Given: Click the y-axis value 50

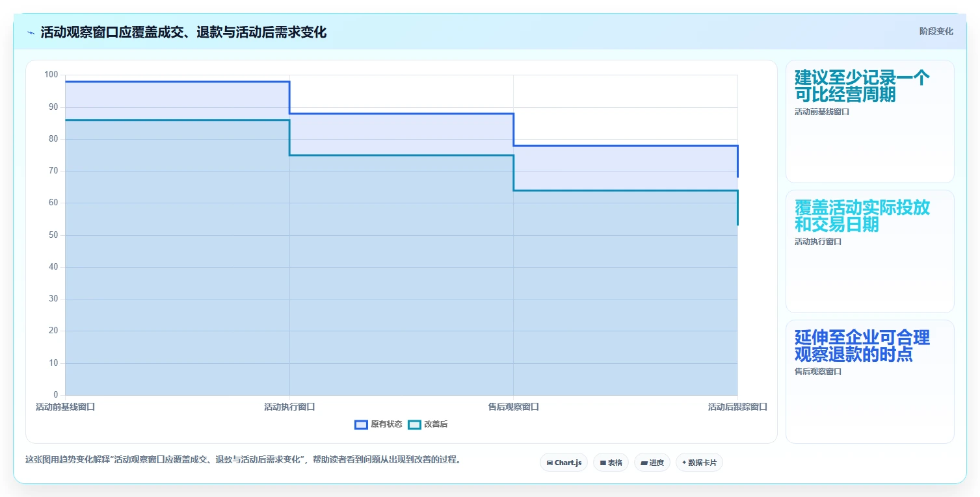Looking at the screenshot, I should [53, 235].
